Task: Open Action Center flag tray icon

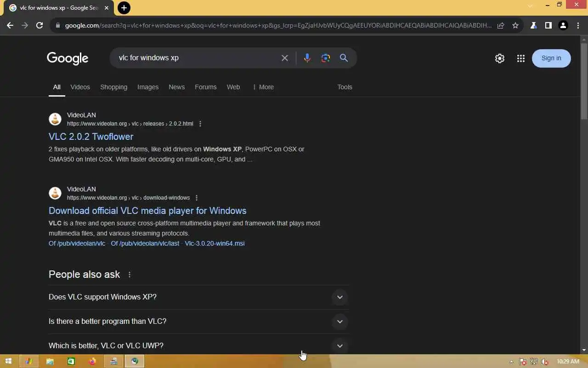Action: 523,362
